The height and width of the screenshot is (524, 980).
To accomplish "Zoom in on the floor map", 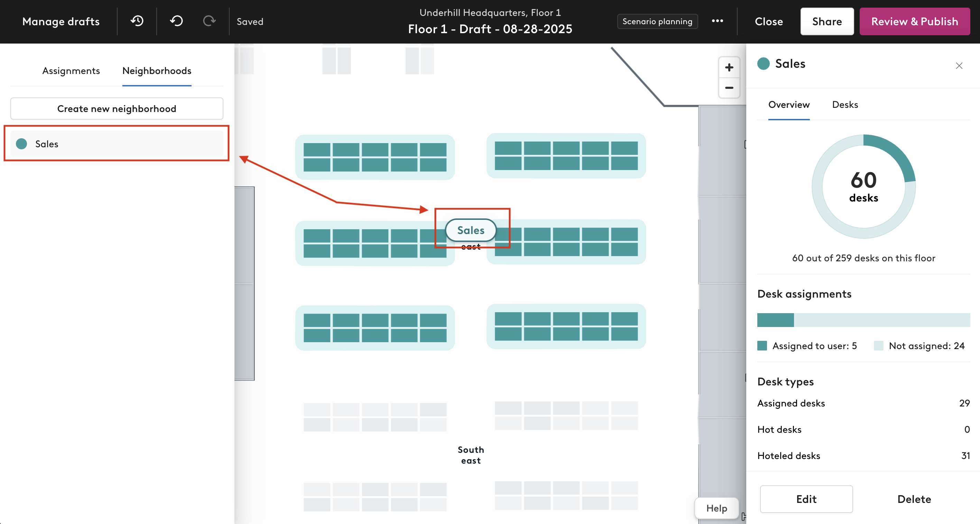I will coord(729,68).
